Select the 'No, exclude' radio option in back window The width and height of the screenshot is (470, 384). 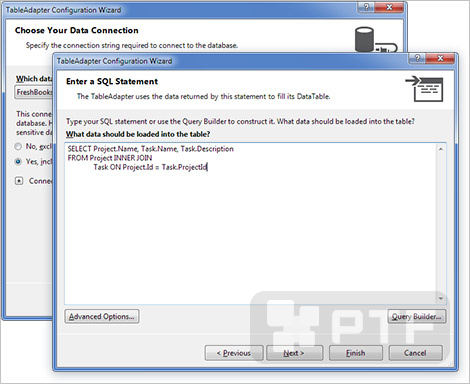pyautogui.click(x=18, y=146)
